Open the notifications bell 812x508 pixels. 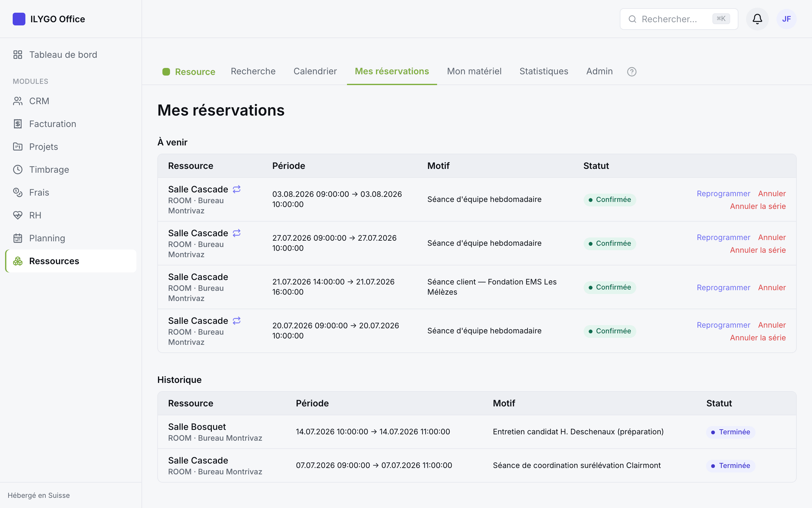point(757,19)
